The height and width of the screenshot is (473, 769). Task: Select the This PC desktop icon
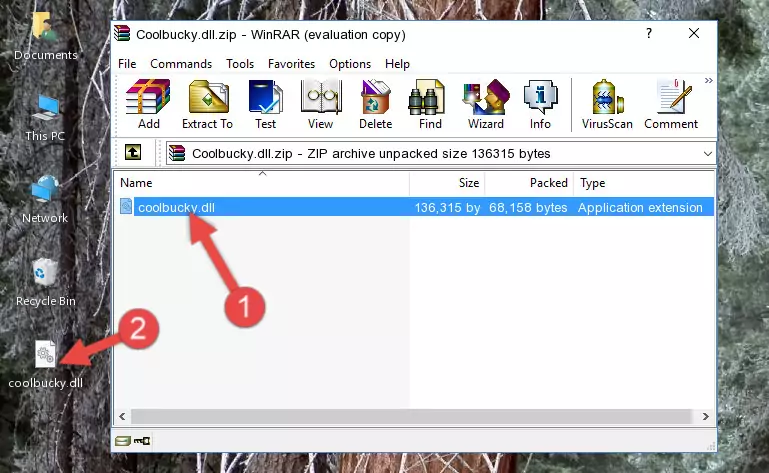(x=45, y=118)
